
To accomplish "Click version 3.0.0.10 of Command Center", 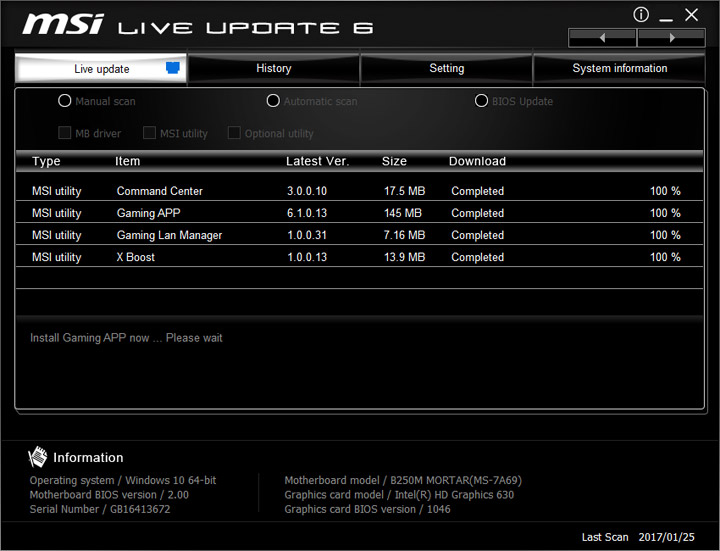I will (307, 191).
